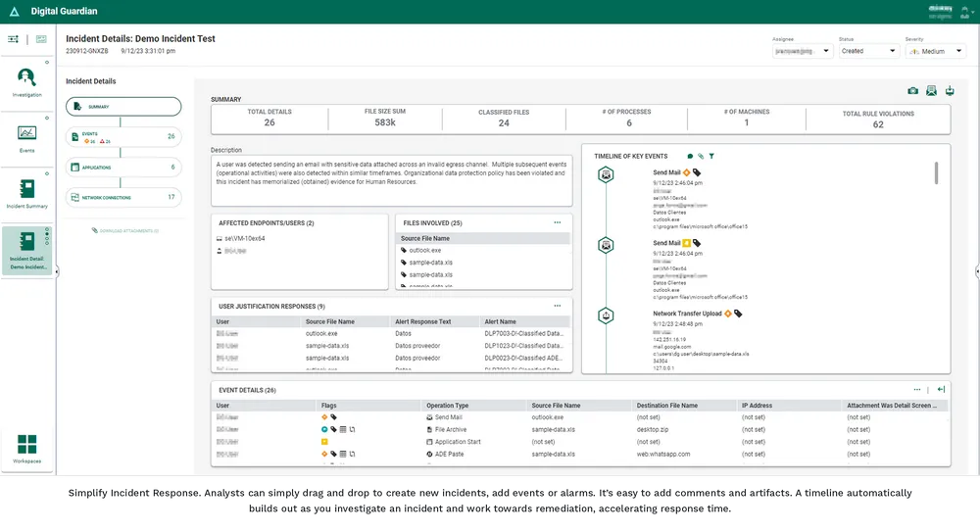Sort by Alert Name column header
Viewport: 980px width, 532px height.
point(500,321)
